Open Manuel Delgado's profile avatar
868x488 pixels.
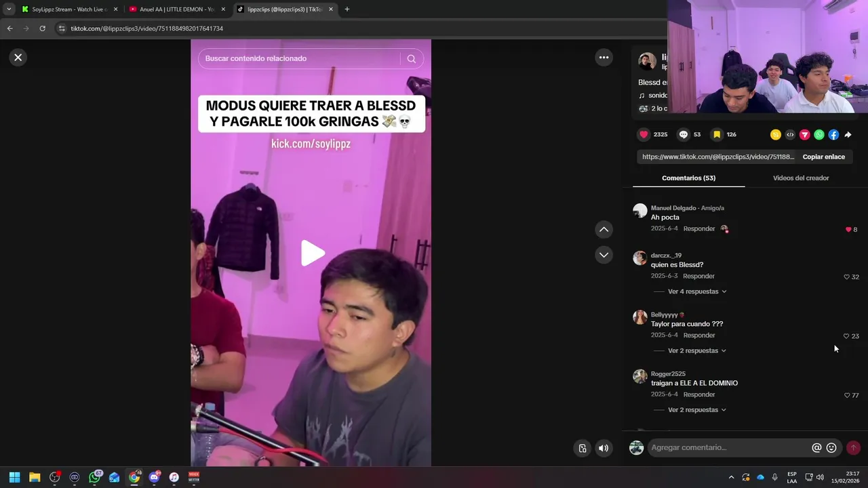(640, 211)
